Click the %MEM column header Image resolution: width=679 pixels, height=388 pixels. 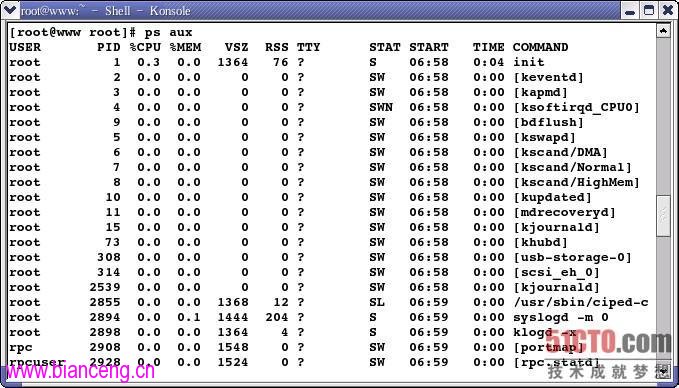(185, 47)
